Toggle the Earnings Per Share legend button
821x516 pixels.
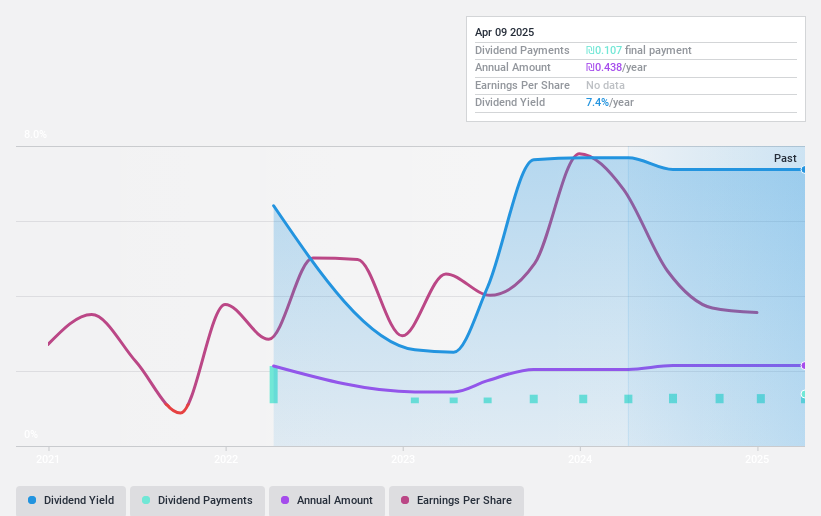click(x=457, y=500)
